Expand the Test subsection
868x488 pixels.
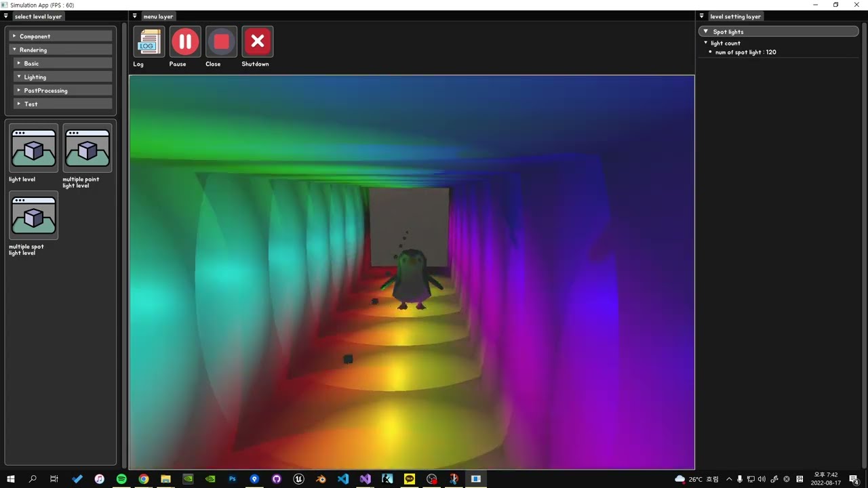(63, 104)
